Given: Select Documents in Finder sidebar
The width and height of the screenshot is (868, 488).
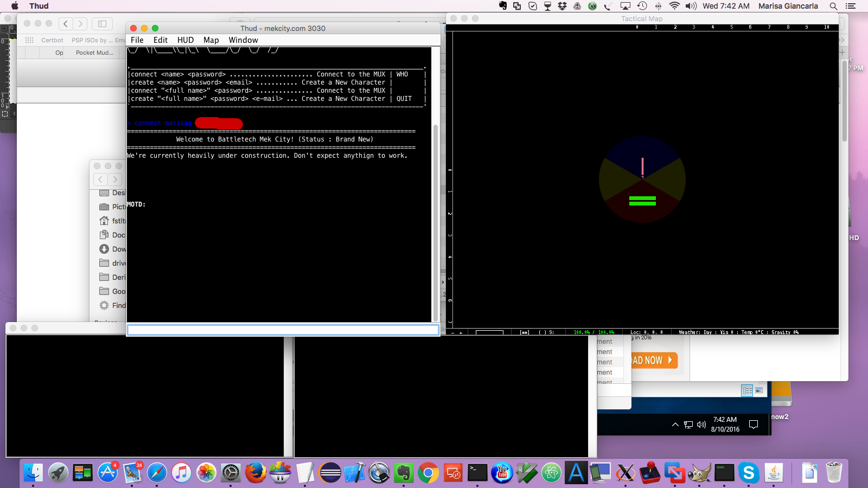Looking at the screenshot, I should 112,235.
